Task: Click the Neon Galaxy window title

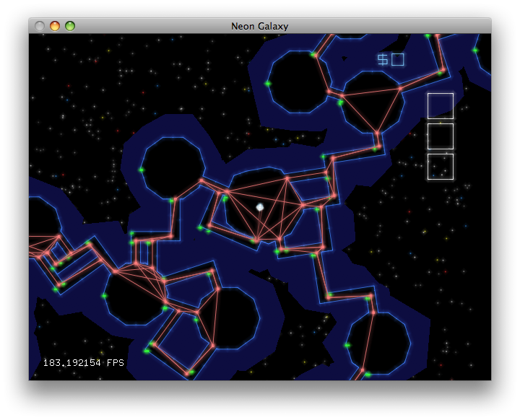Action: (260, 26)
